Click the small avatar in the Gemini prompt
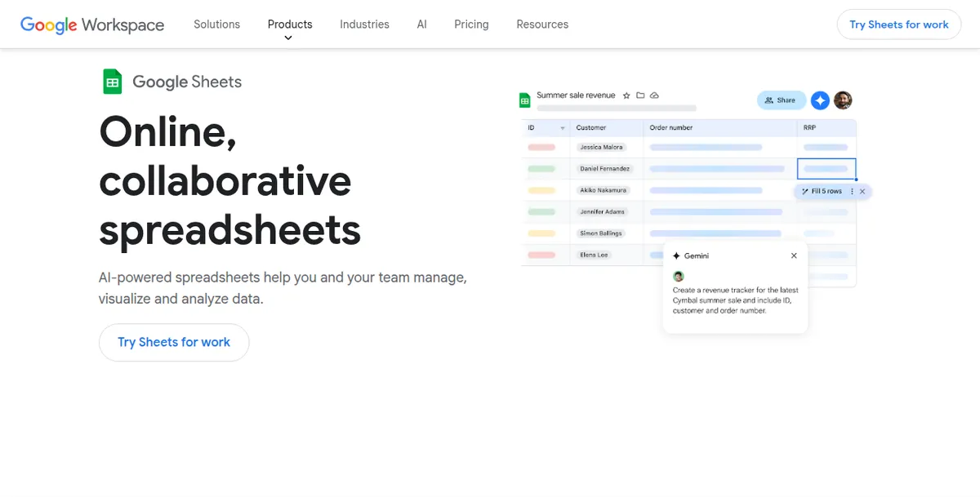This screenshot has height=497, width=980. click(x=678, y=277)
